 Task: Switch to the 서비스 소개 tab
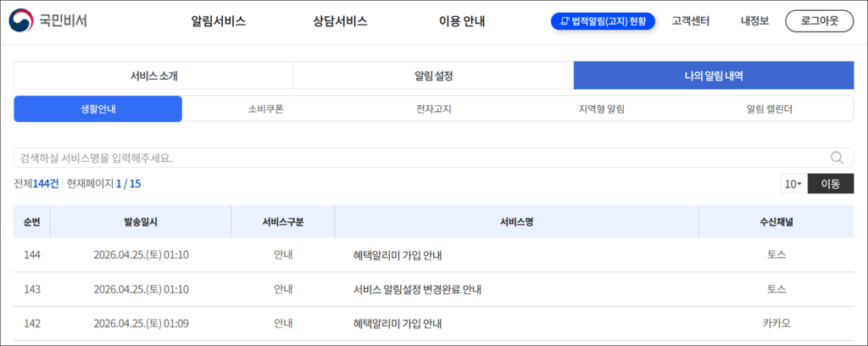154,75
